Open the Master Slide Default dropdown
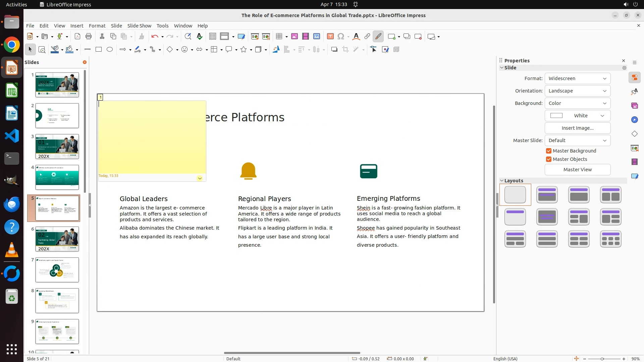644x362 pixels. tap(577, 140)
